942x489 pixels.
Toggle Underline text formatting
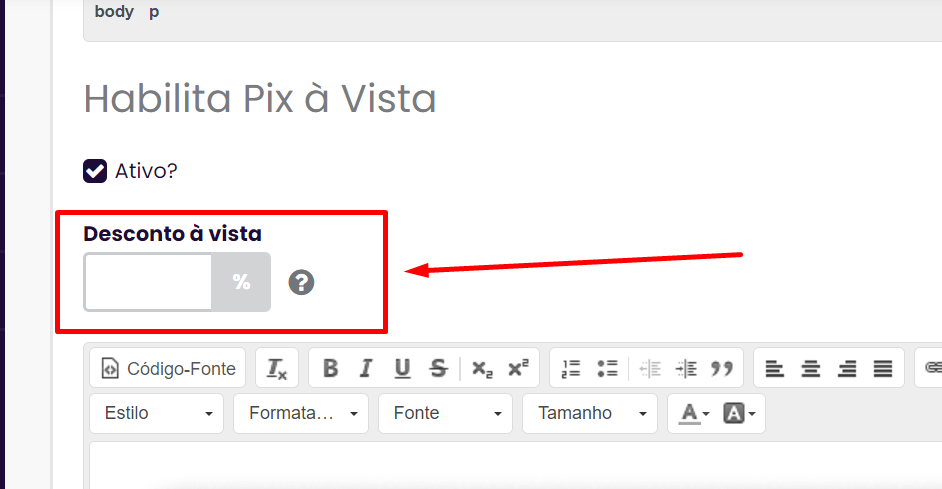[x=402, y=368]
